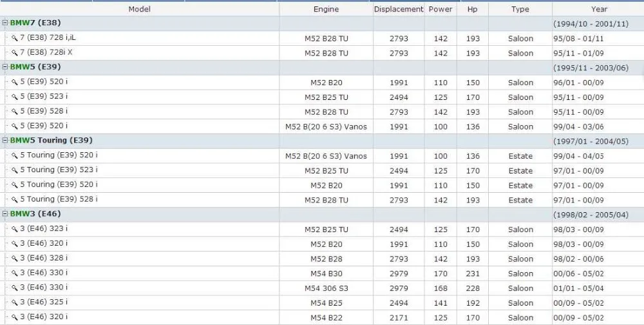Sort by the Model column header
The image size is (644, 325).
coord(140,9)
